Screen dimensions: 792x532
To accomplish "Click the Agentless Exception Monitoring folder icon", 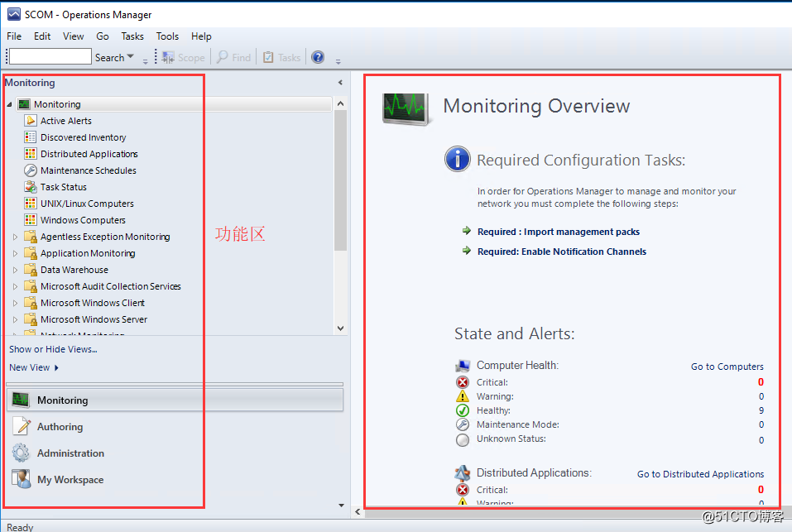I will click(x=31, y=237).
